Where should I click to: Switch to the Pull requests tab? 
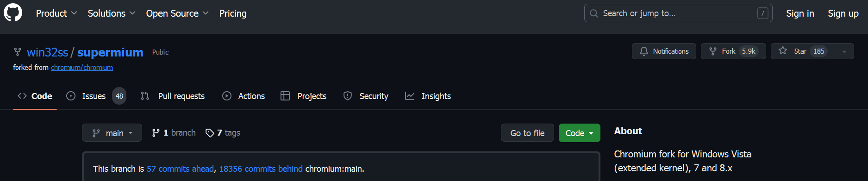point(172,96)
